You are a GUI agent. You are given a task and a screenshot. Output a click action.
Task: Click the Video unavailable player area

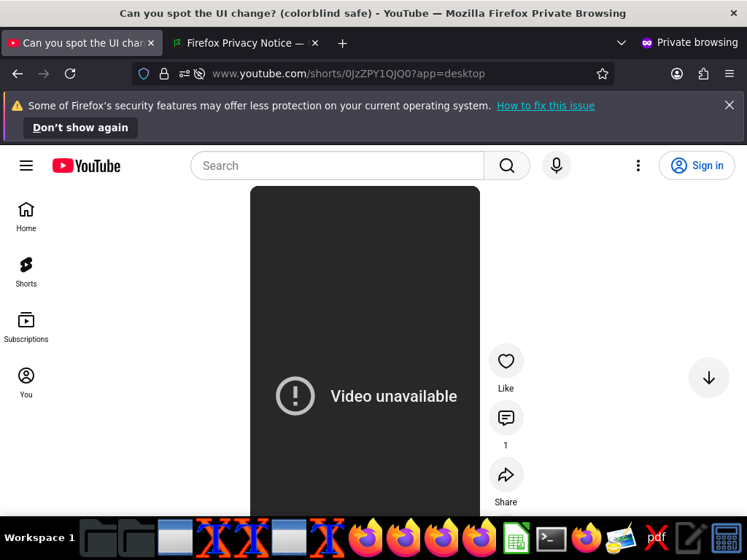coord(365,351)
